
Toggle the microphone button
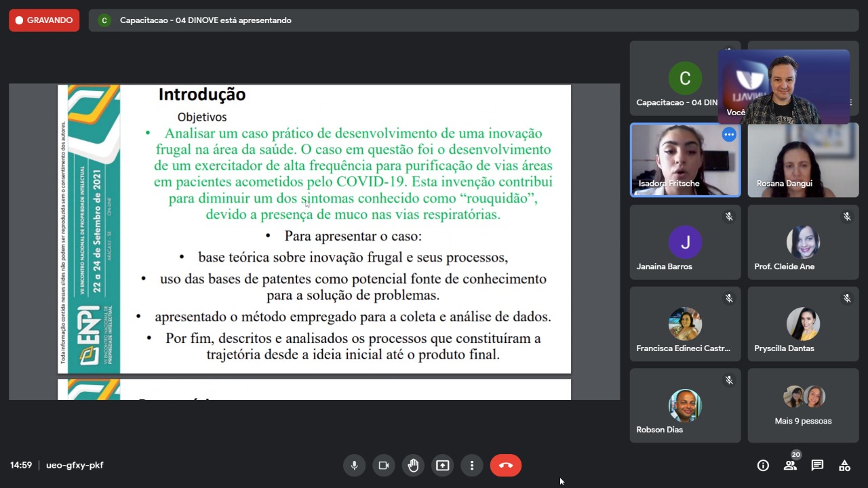click(x=354, y=466)
